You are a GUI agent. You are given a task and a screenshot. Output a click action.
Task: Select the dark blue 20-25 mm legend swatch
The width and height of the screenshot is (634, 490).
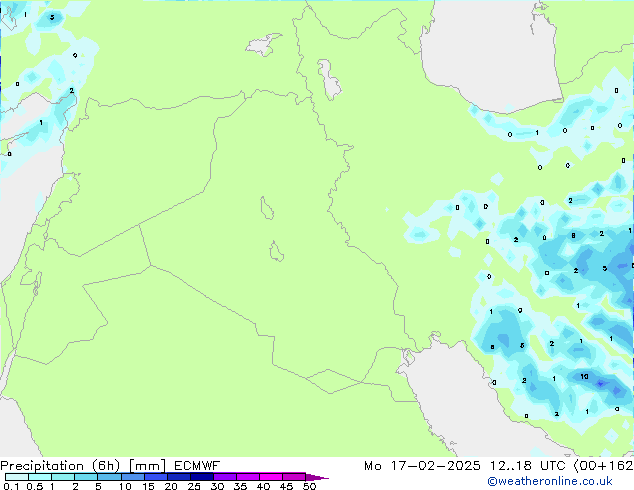(x=179, y=477)
